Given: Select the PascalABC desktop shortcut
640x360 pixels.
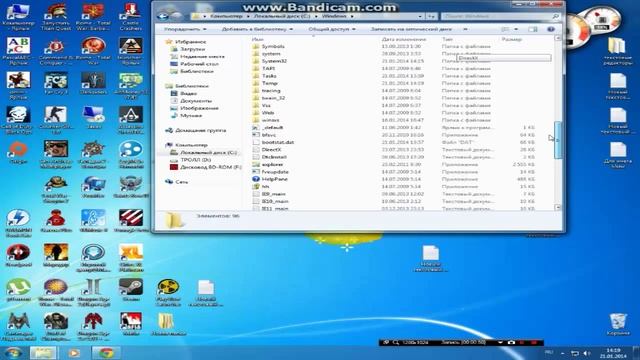Looking at the screenshot, I should (18, 51).
